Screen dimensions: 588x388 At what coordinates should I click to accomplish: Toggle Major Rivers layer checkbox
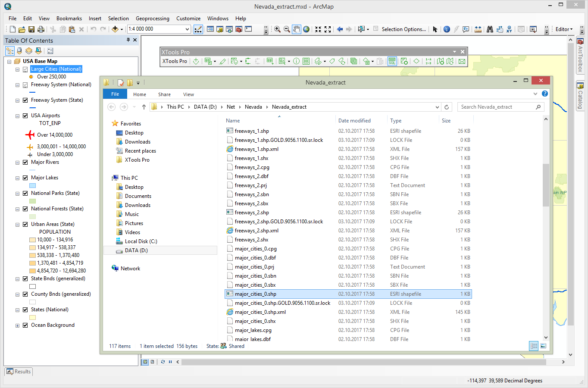coord(25,163)
